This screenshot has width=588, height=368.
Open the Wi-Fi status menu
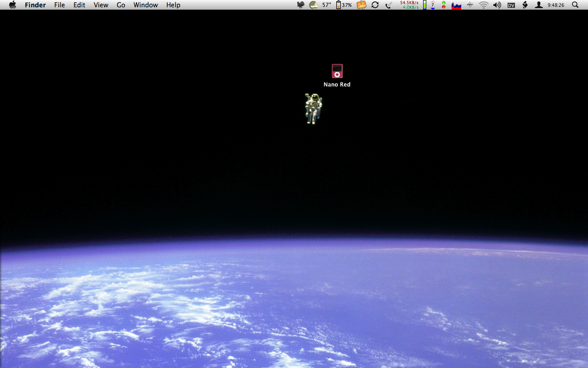483,5
